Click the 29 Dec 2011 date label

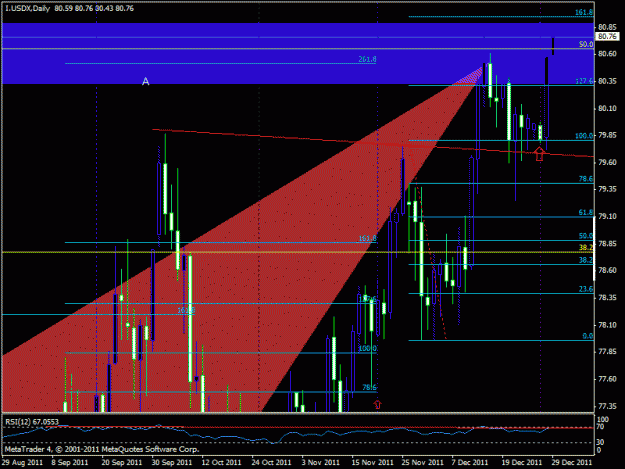pos(572,462)
